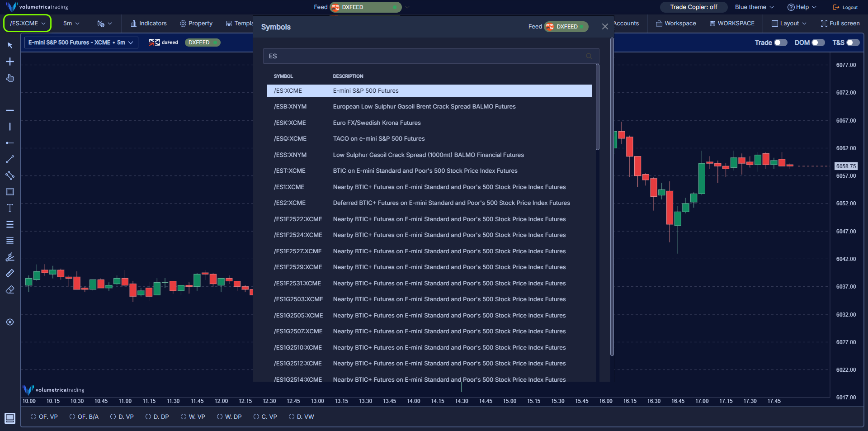Select the /ESB:XNYM symbol row

[429, 107]
